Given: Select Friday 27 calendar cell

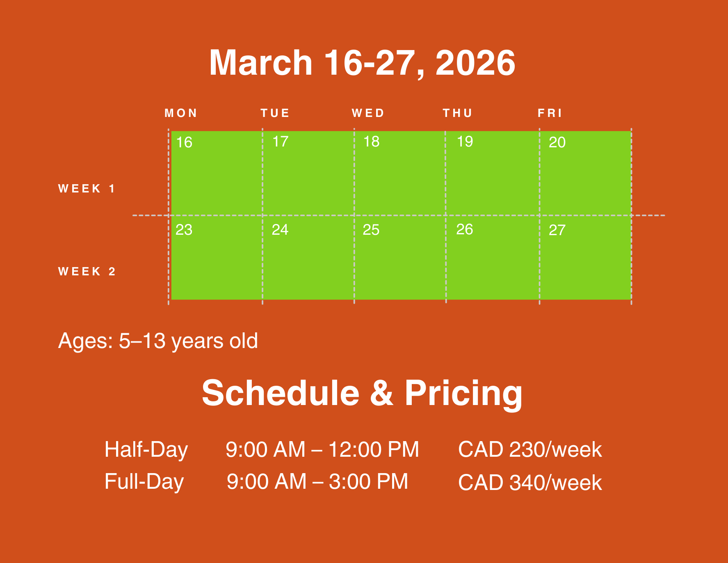Looking at the screenshot, I should (585, 258).
